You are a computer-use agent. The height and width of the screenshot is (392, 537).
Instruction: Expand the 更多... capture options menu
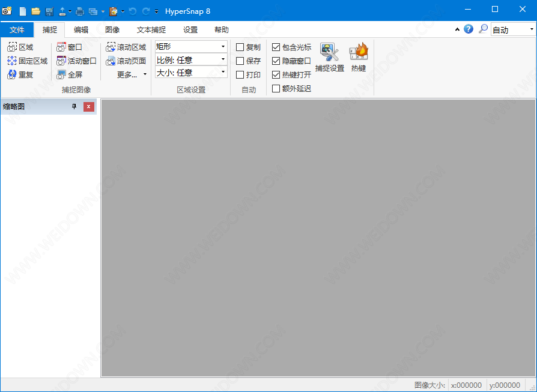click(132, 74)
